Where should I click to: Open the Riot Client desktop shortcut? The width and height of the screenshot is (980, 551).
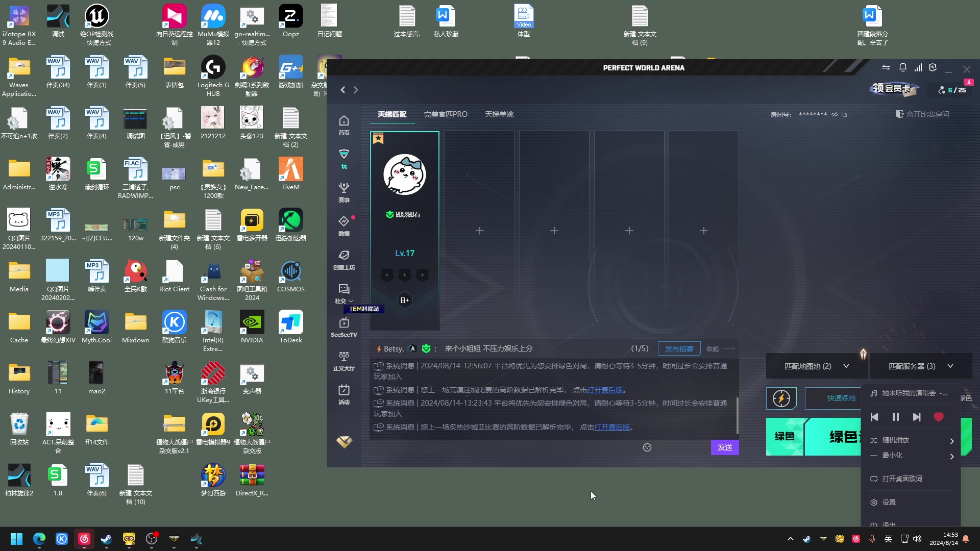point(175,276)
